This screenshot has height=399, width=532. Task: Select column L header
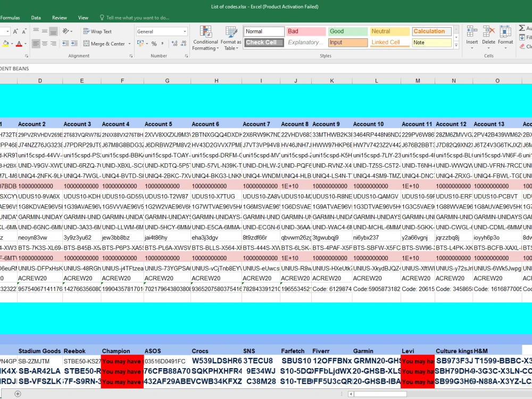tap(376, 81)
